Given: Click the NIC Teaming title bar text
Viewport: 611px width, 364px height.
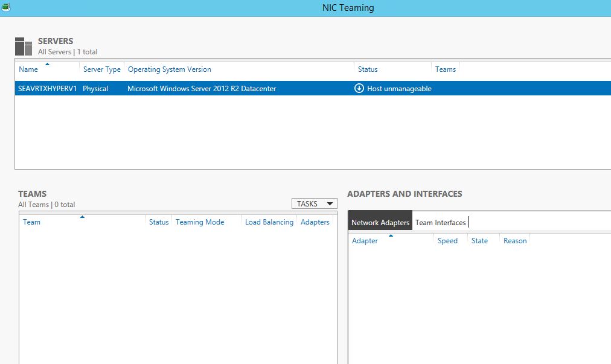Looking at the screenshot, I should pos(348,8).
